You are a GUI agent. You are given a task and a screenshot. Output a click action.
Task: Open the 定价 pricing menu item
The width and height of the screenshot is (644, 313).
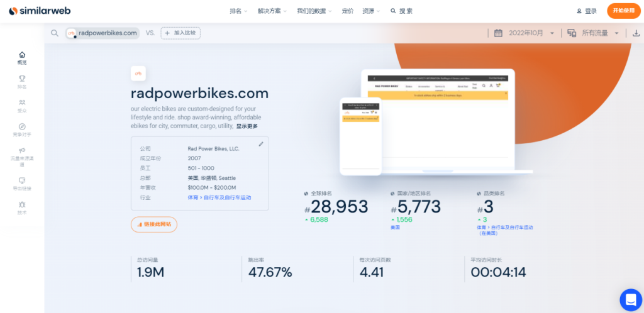point(347,11)
